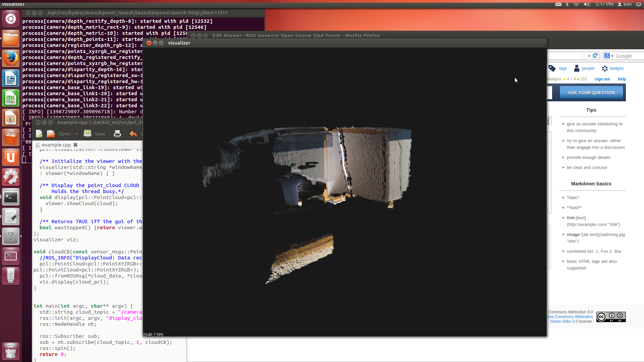
Task: Open the Bluetooth indicator menu
Action: [567, 4]
